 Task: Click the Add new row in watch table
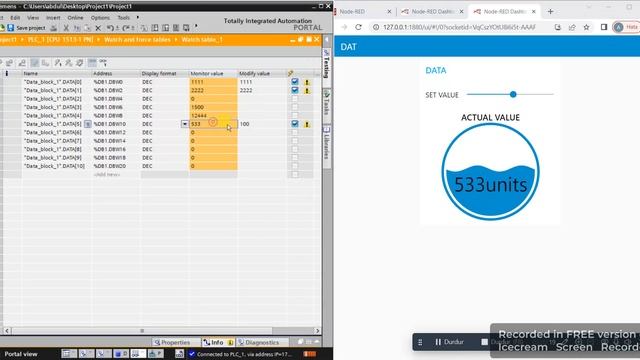(107, 175)
